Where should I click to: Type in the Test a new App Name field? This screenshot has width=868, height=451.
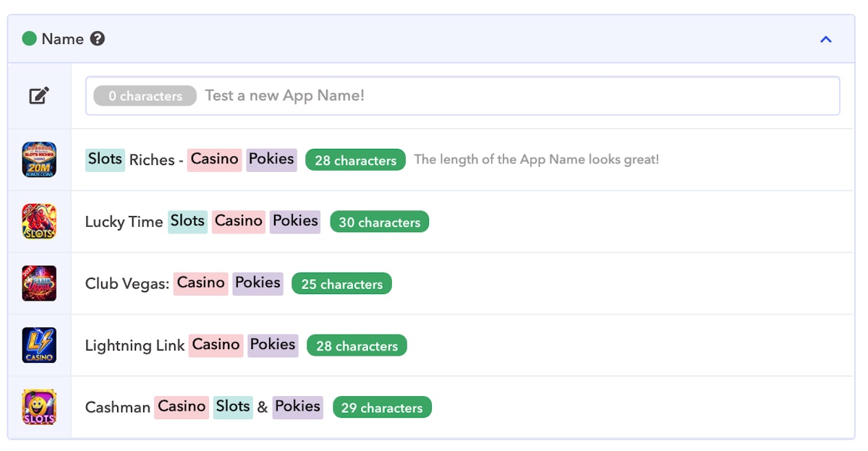point(506,95)
